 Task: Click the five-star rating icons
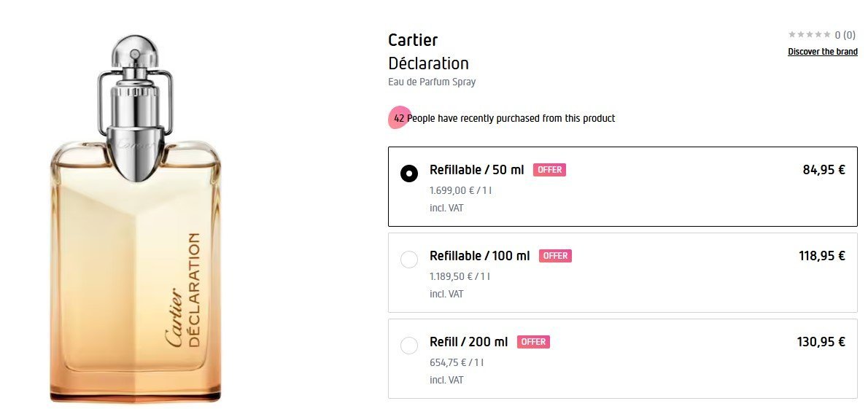[x=810, y=34]
